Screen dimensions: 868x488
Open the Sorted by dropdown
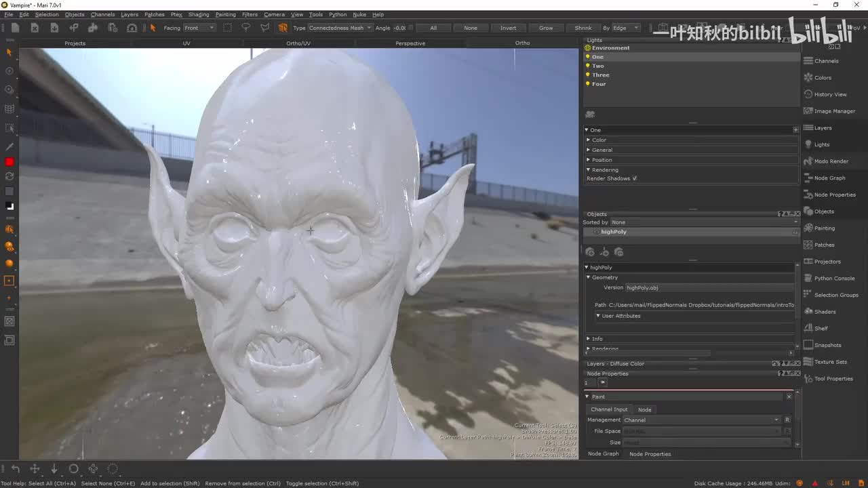tap(705, 222)
